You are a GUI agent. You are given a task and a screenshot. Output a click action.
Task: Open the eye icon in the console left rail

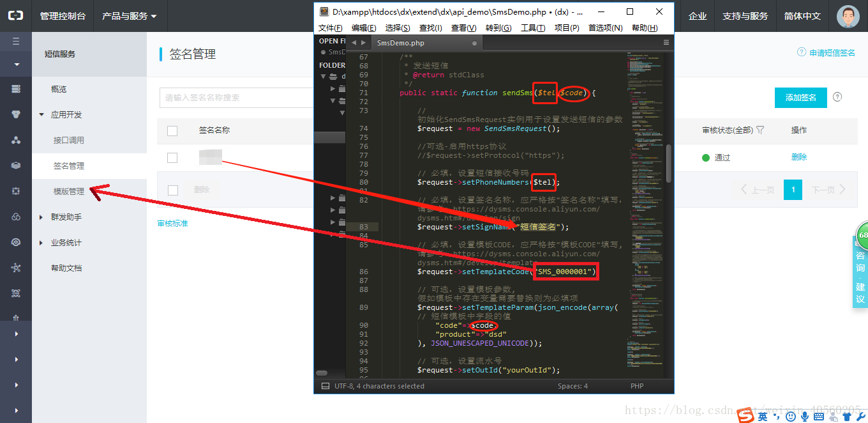(16, 242)
